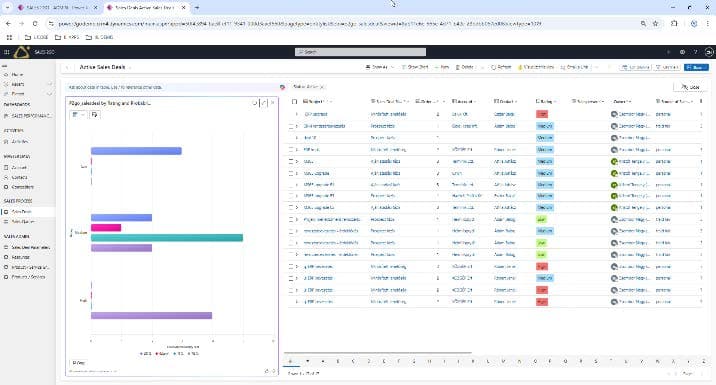Image resolution: width=716 pixels, height=385 pixels.
Task: Expand the chevron next to Email a Link
Action: click(596, 67)
